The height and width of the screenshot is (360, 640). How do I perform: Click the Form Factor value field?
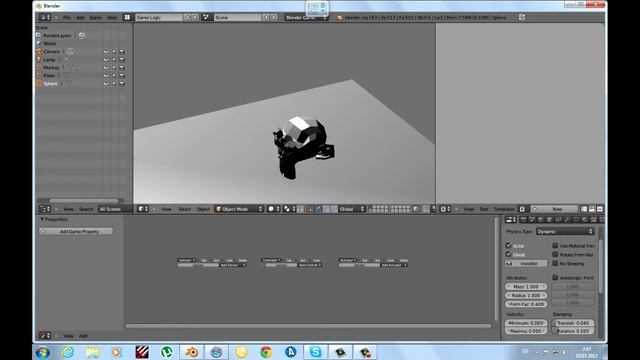click(526, 304)
